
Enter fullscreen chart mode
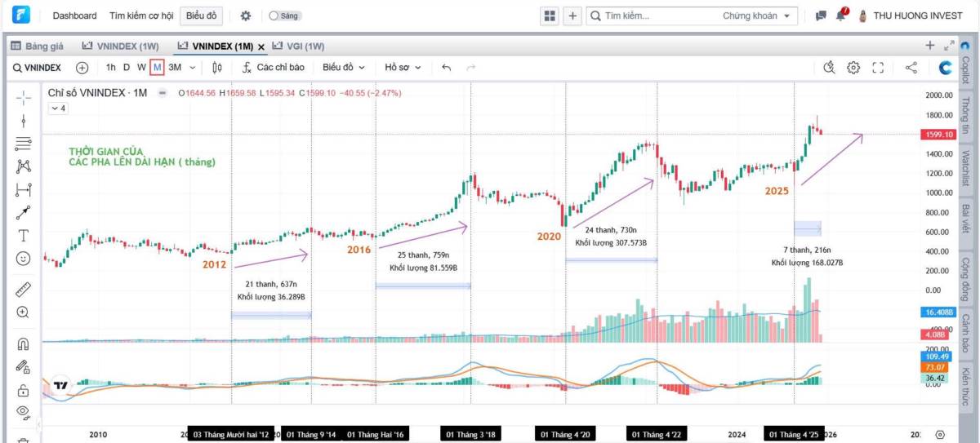pyautogui.click(x=878, y=68)
